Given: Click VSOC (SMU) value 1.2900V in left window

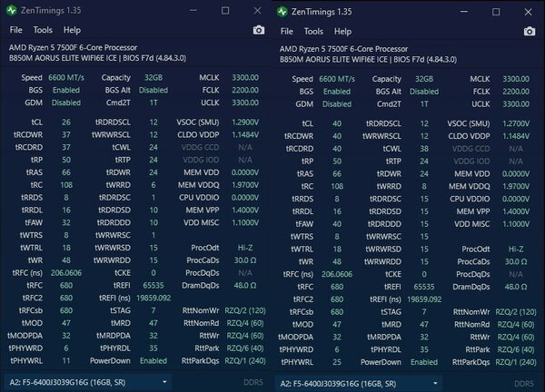Looking at the screenshot, I should pyautogui.click(x=245, y=122).
